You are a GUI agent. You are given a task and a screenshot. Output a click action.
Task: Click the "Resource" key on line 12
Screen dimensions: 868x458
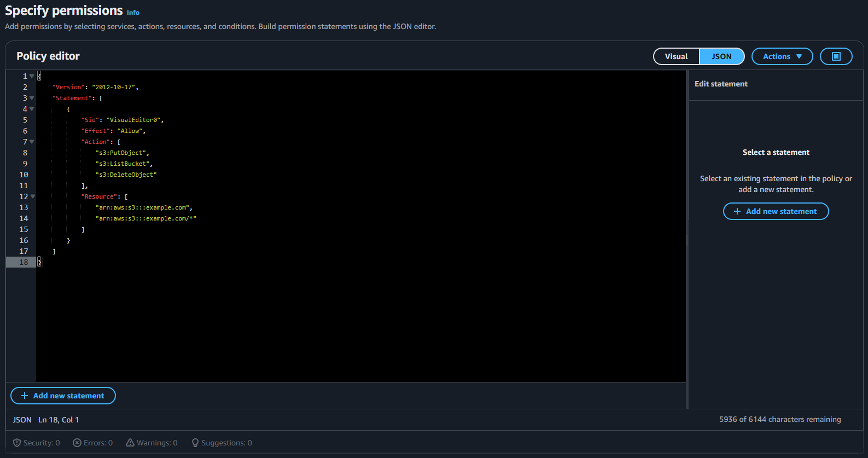pyautogui.click(x=99, y=196)
